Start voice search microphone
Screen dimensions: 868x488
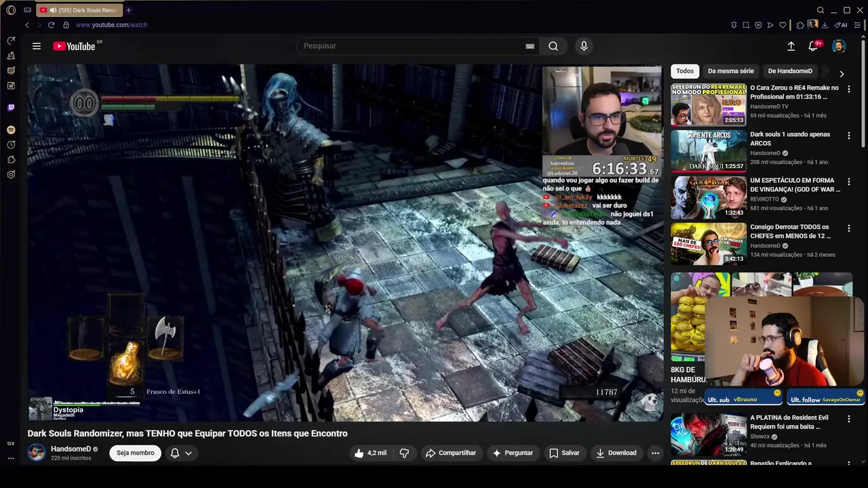[584, 46]
